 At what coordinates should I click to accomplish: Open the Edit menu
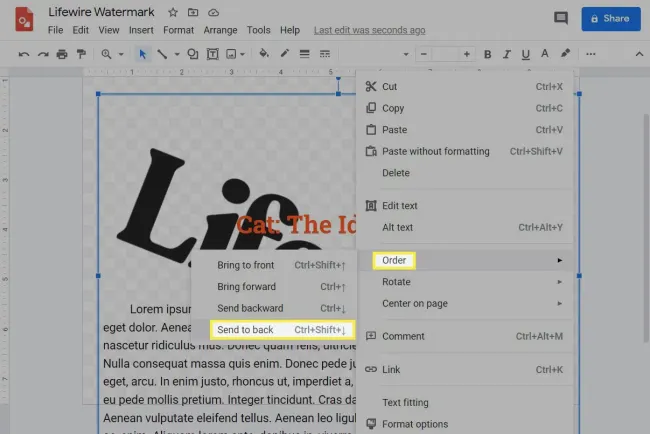pos(80,30)
